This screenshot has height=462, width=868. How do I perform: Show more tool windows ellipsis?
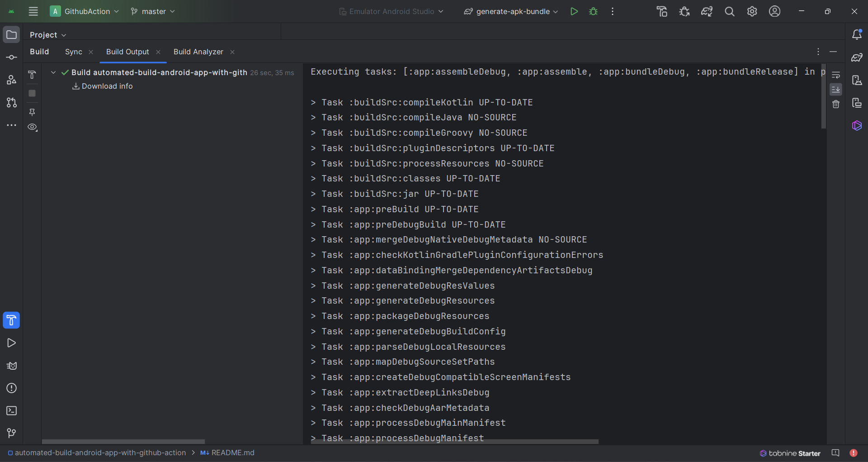click(x=11, y=125)
